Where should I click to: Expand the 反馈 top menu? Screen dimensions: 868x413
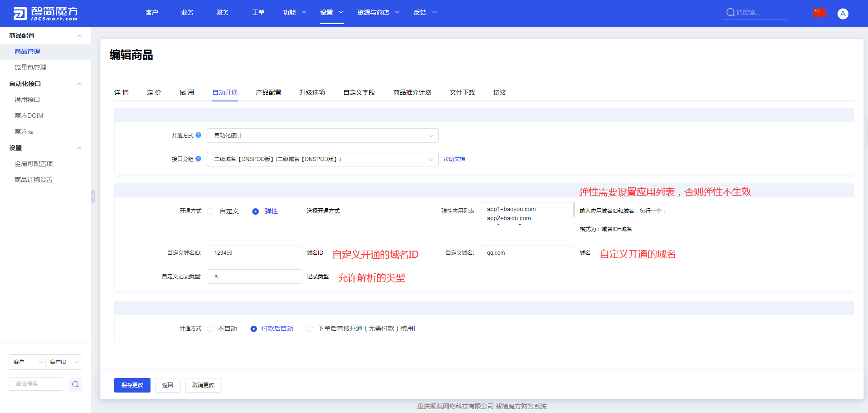[425, 12]
